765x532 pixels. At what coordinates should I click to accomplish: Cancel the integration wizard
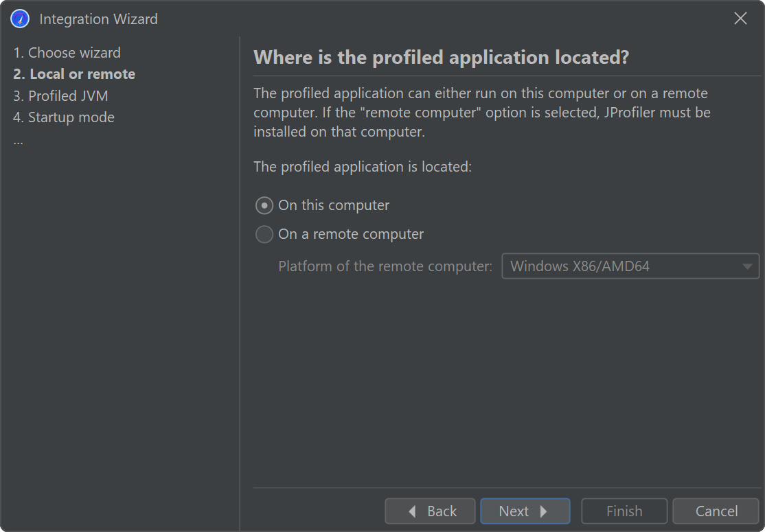pyautogui.click(x=716, y=511)
